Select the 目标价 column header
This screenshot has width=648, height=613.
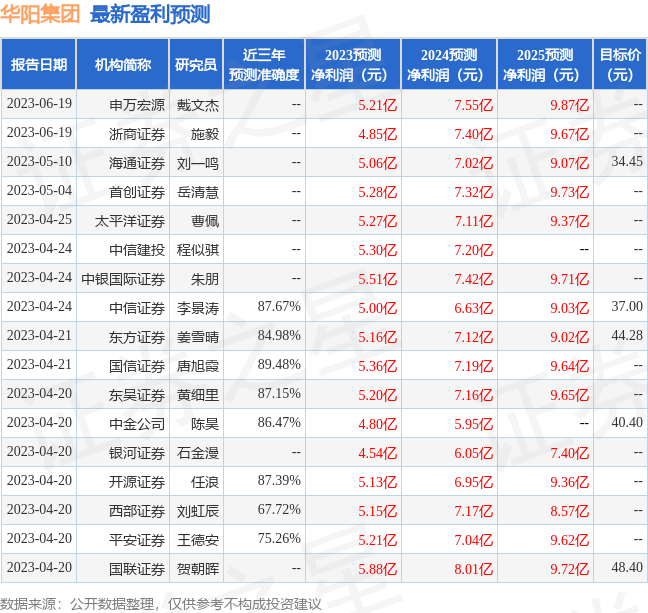pos(620,64)
